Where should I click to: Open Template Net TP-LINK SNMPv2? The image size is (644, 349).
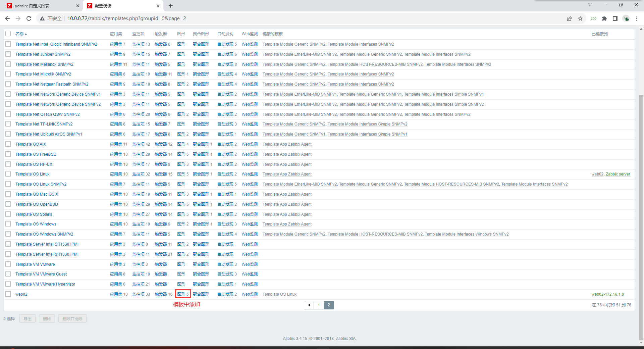click(x=44, y=124)
